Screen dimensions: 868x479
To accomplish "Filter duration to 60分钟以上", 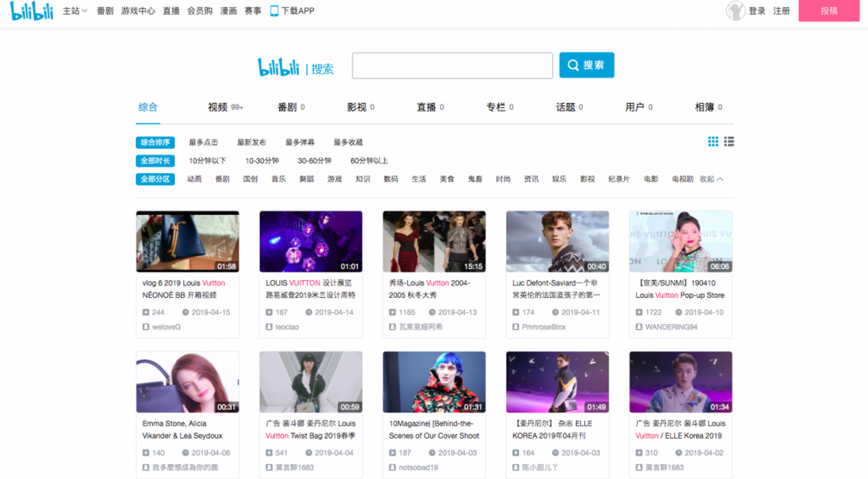I will tap(370, 161).
